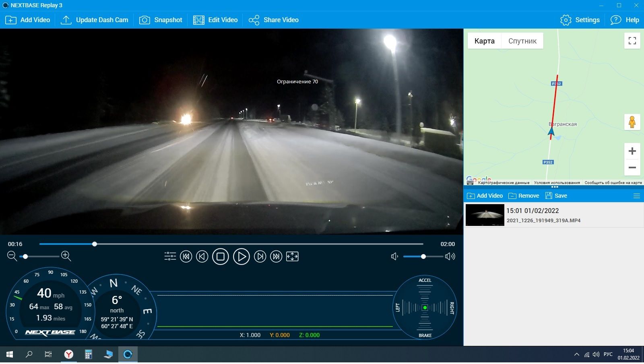644x364 pixels.
Task: Click Update Dash Cam in toolbar
Action: [x=95, y=20]
